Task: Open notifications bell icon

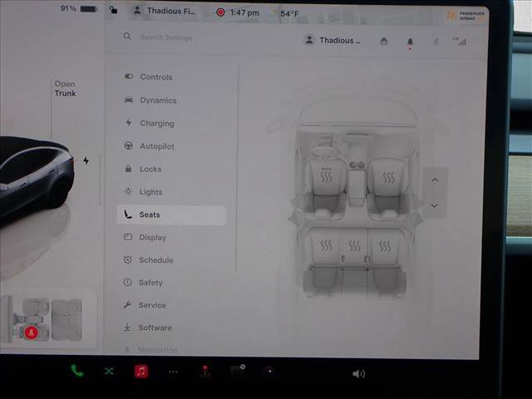Action: click(x=410, y=42)
